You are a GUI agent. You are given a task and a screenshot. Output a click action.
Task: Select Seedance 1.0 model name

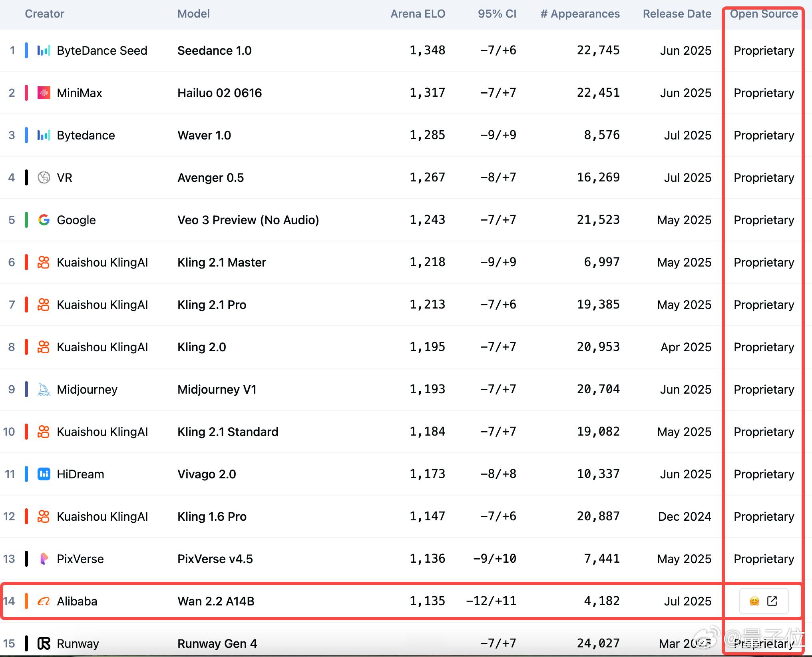(x=215, y=51)
